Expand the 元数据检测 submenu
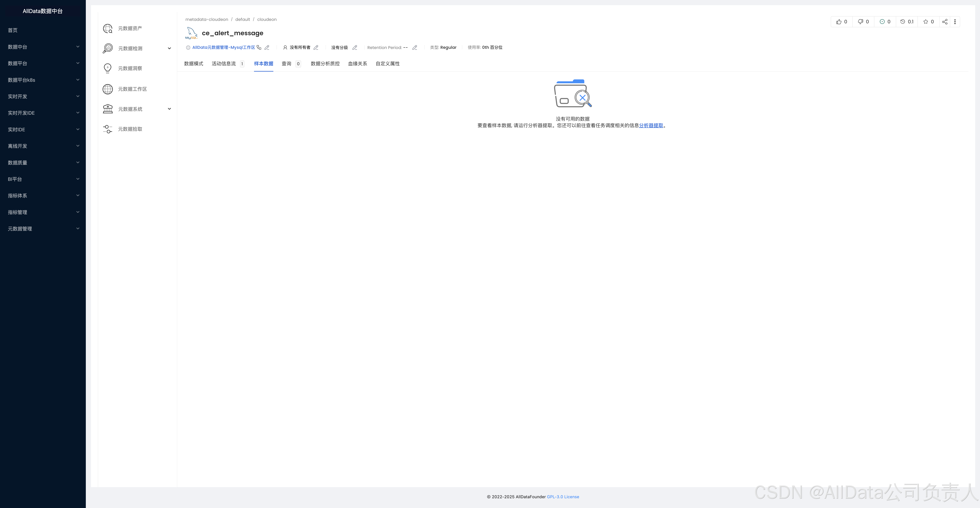Viewport: 980px width, 508px height. pyautogui.click(x=169, y=48)
